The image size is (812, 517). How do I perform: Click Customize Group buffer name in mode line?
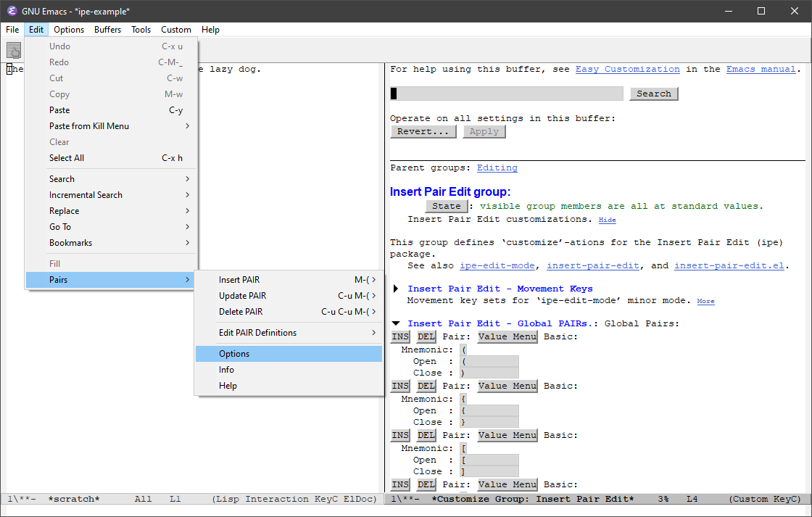533,499
